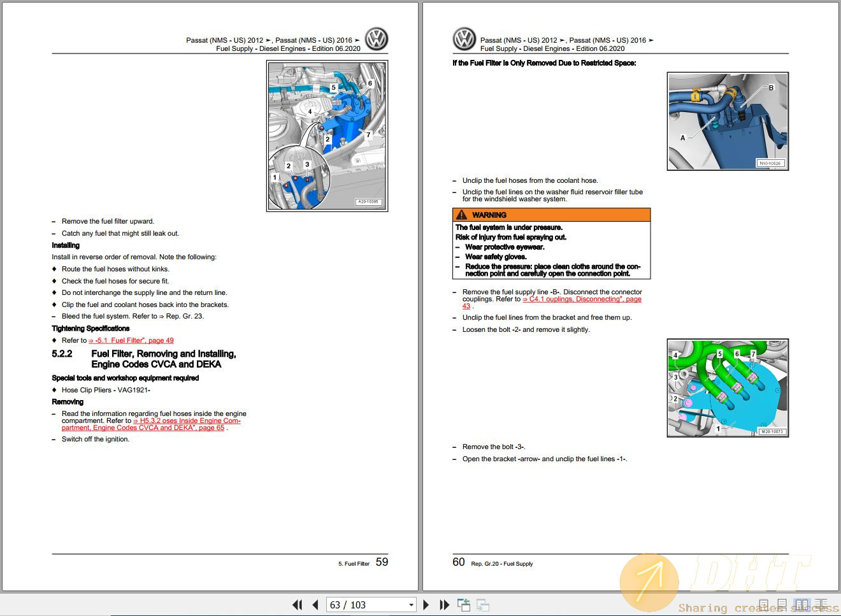Click 'Special tools and workshop equipment required' heading

(126, 378)
